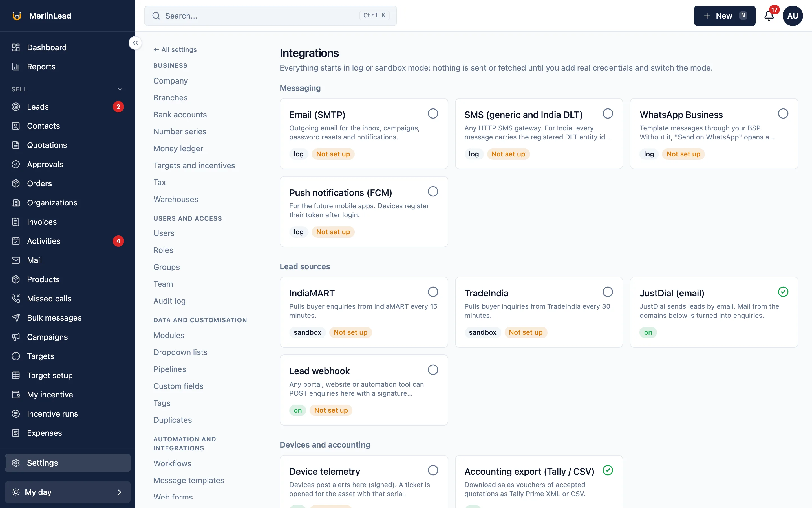Open the Company settings page
812x508 pixels.
(x=171, y=81)
